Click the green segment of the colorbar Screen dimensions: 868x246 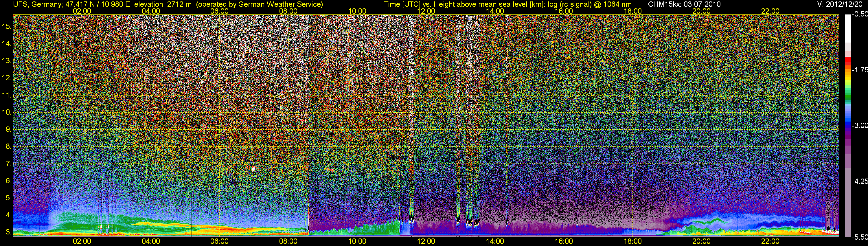pos(848,97)
